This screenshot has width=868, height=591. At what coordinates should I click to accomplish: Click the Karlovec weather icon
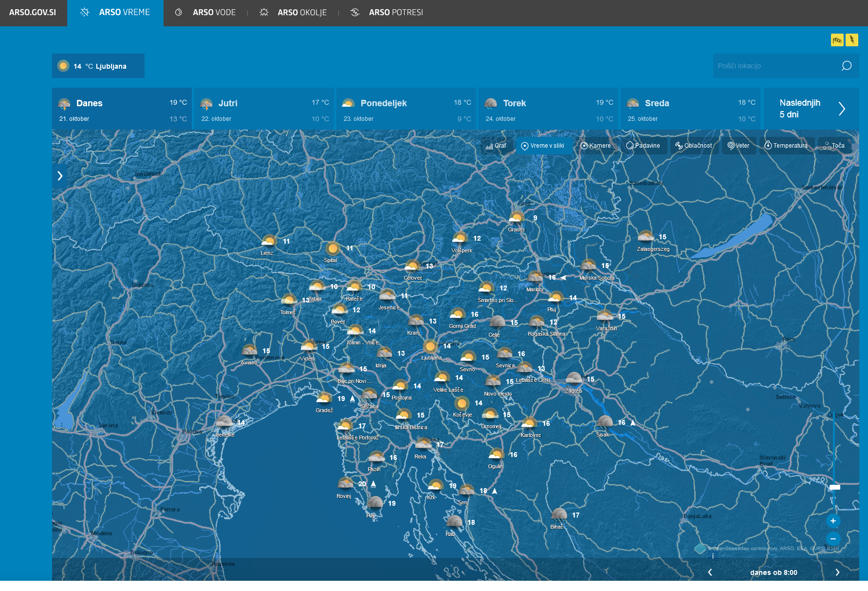point(529,423)
